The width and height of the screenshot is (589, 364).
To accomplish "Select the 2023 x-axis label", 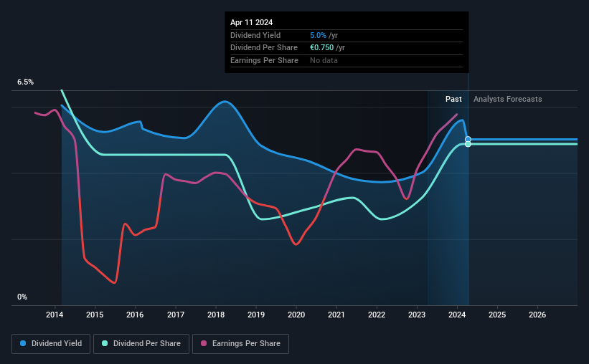I will (x=417, y=315).
